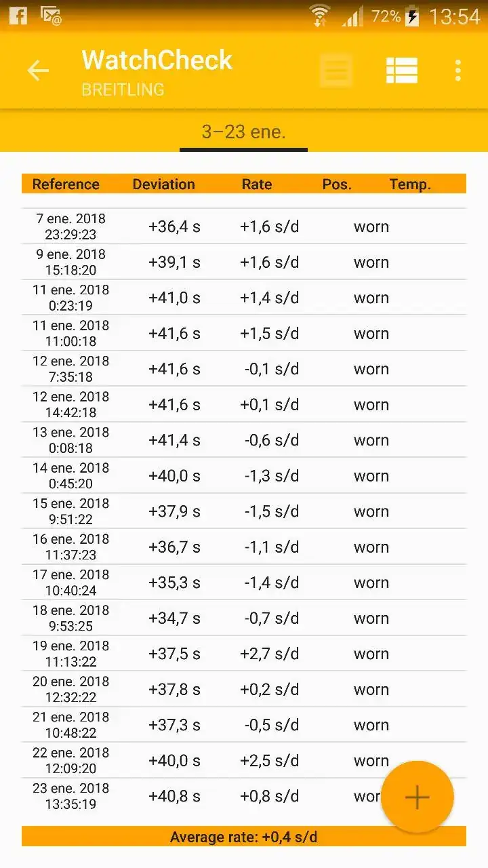Tap the WatchCheck BREITLING title
Image resolution: width=488 pixels, height=868 pixels.
[157, 72]
